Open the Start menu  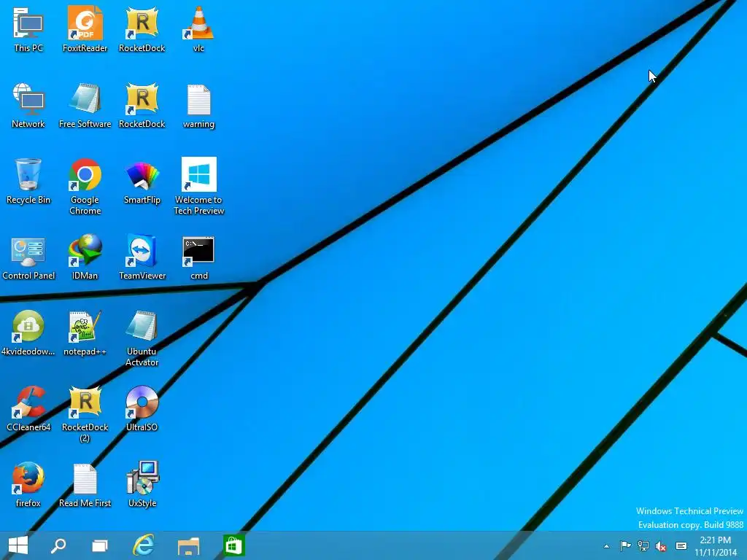coord(18,545)
